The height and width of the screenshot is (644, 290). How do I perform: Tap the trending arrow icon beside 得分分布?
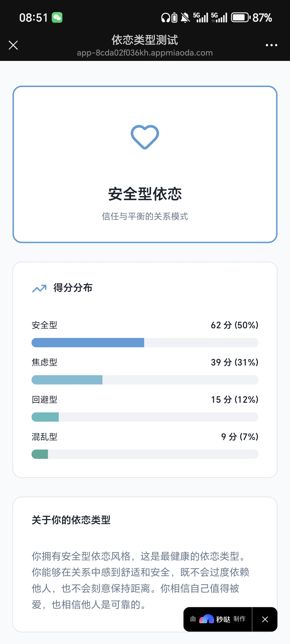[39, 288]
